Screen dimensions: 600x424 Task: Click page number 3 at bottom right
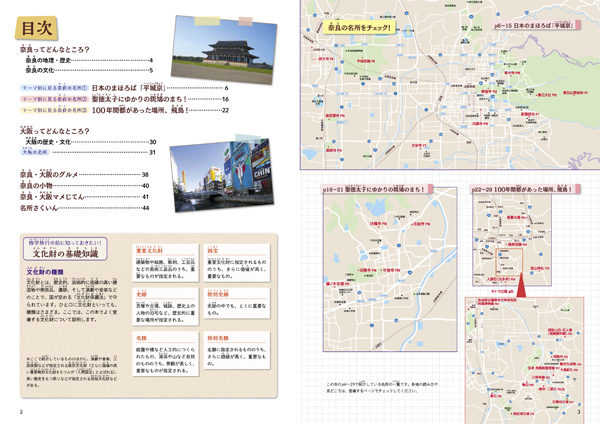pos(578,412)
